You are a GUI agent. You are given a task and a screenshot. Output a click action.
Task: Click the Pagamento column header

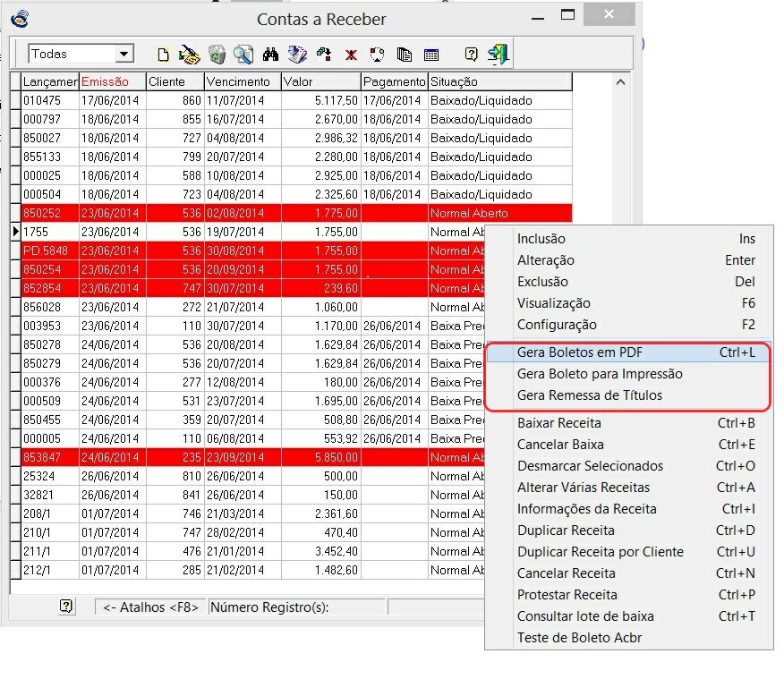tap(395, 81)
